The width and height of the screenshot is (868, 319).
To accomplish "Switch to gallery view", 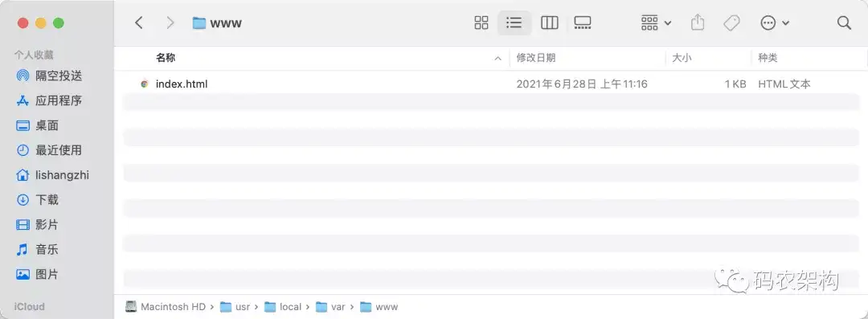I will coord(583,22).
